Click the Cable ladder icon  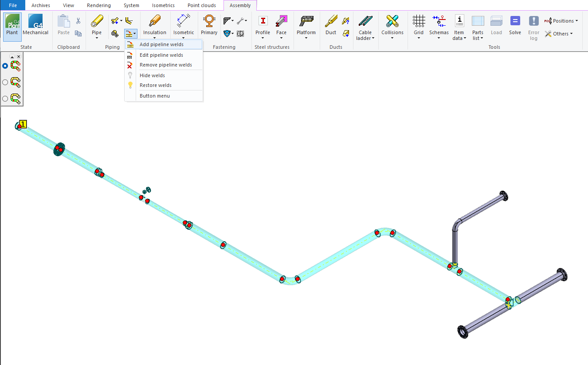click(x=365, y=21)
